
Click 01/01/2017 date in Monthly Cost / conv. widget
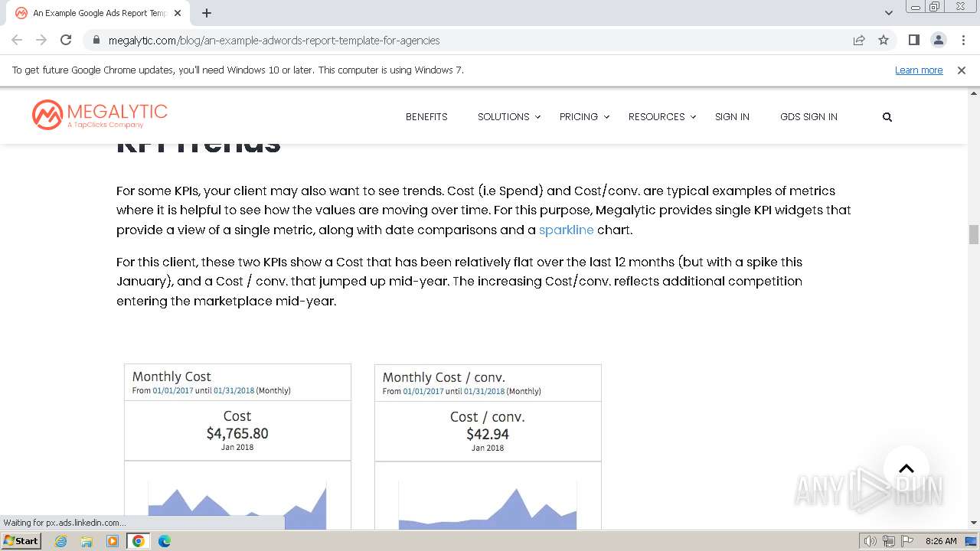(x=423, y=391)
